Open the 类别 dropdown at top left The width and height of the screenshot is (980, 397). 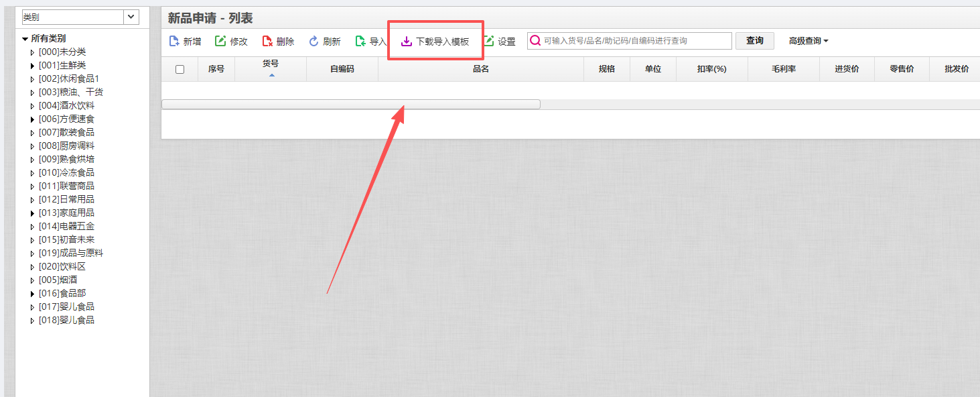pos(131,17)
